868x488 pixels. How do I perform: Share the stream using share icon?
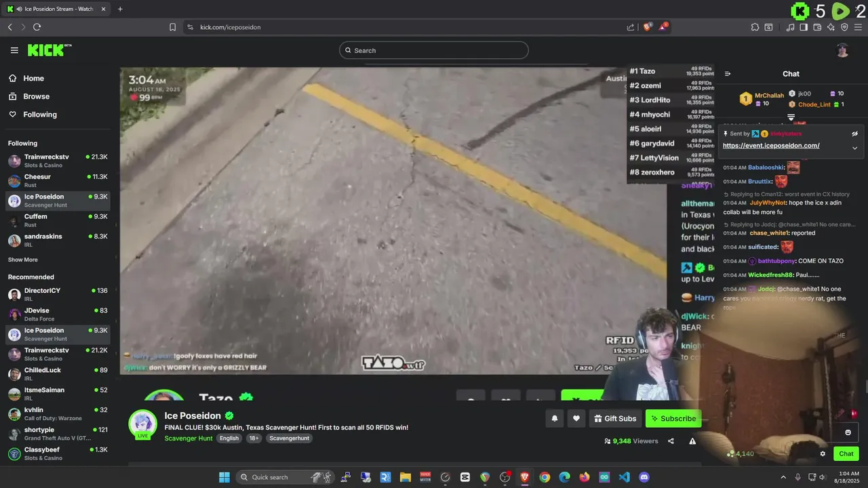click(x=671, y=441)
